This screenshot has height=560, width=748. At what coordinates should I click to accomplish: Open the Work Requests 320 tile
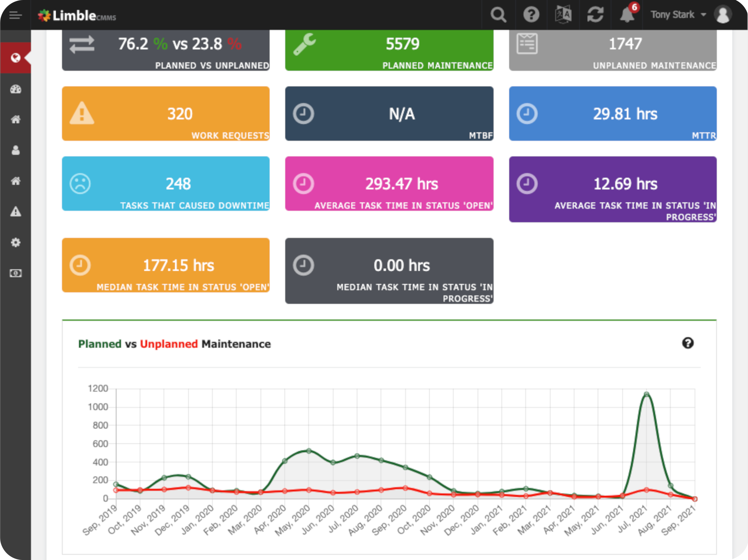pos(166,114)
